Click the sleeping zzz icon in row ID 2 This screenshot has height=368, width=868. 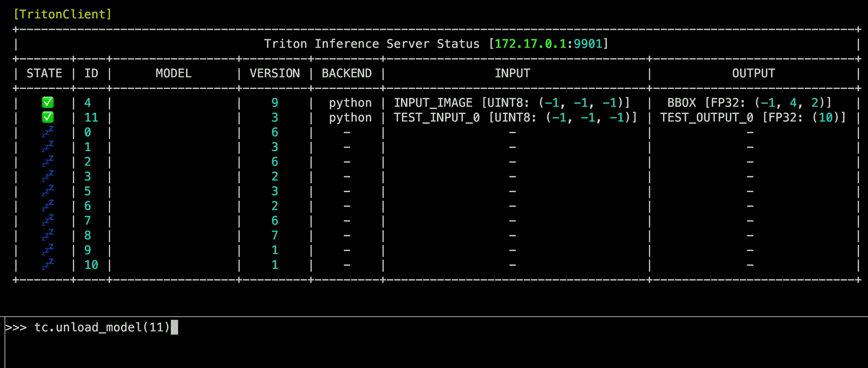pyautogui.click(x=48, y=161)
